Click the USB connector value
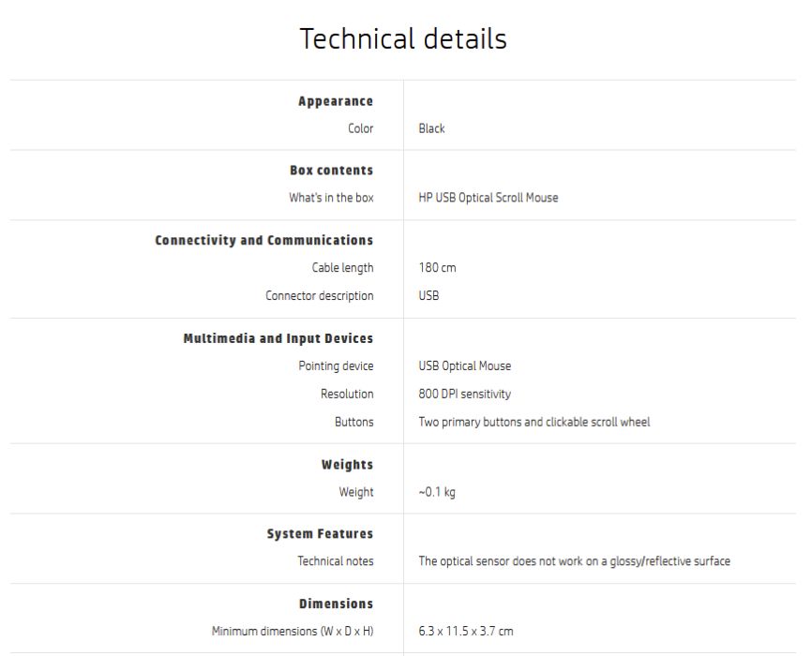Viewport: 812px width, 656px height. (429, 295)
